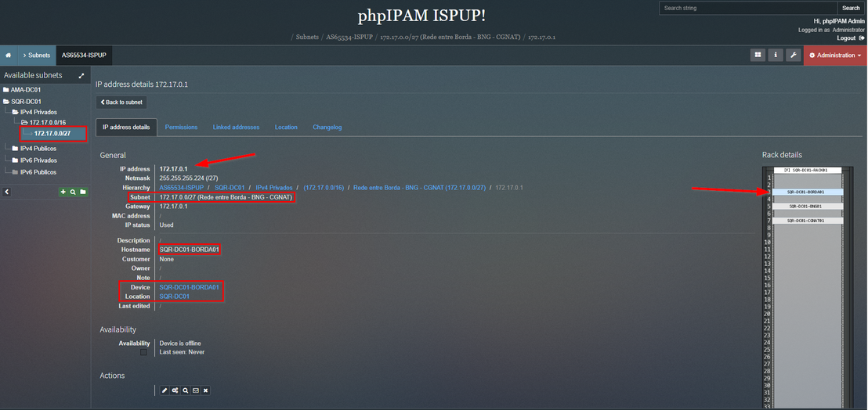Open the Changelog tab
Viewport: 868px width, 410px height.
(x=327, y=127)
